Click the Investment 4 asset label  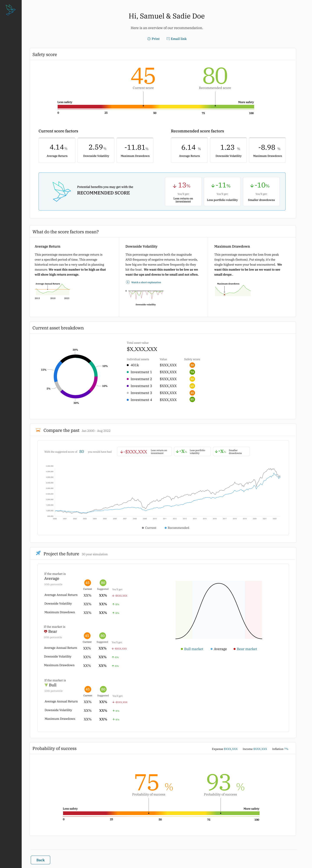141,400
